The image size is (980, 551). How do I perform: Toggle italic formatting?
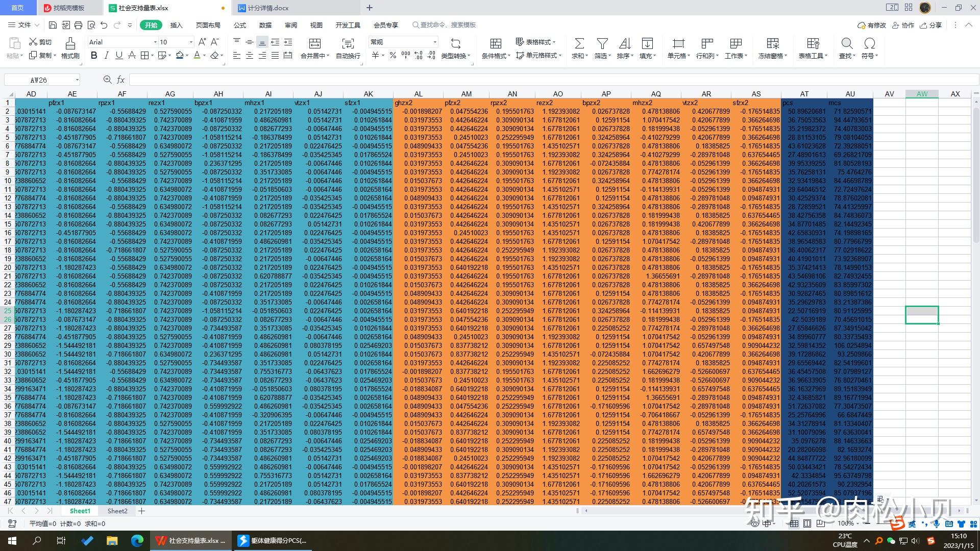(107, 56)
